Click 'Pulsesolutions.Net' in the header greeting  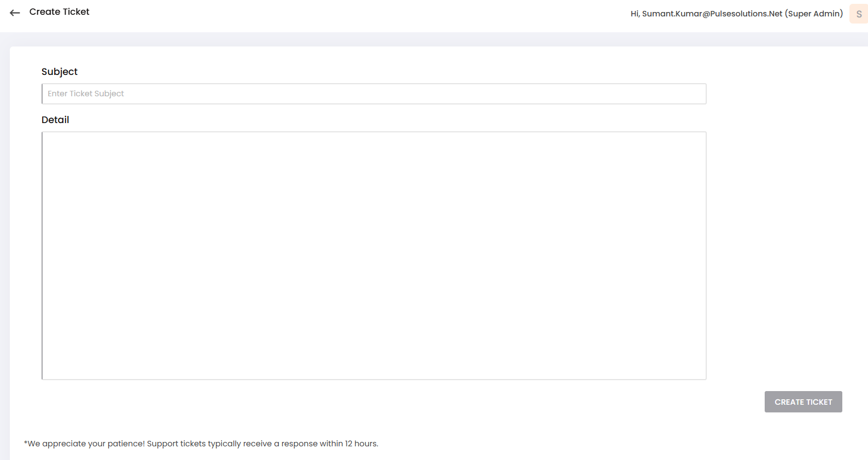[x=746, y=14]
